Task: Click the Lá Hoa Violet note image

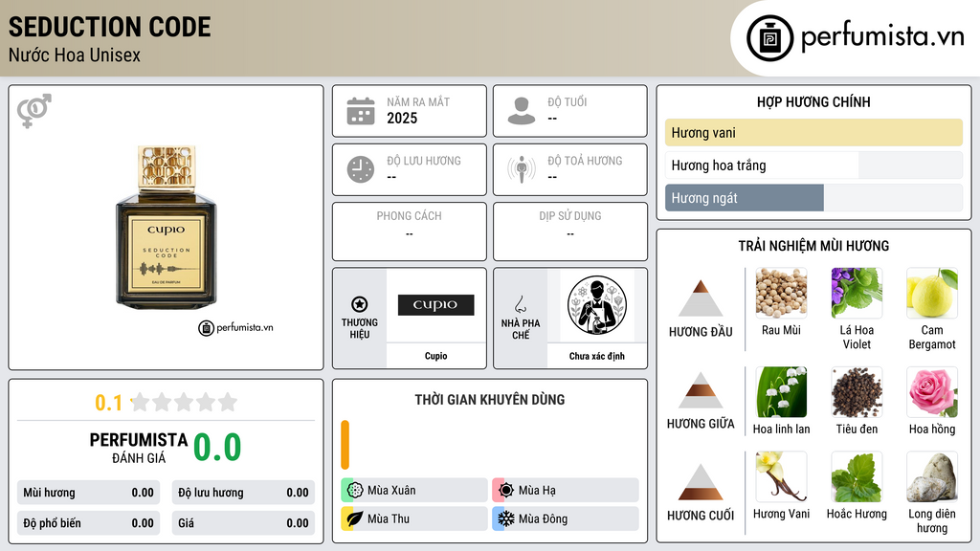Action: click(857, 293)
